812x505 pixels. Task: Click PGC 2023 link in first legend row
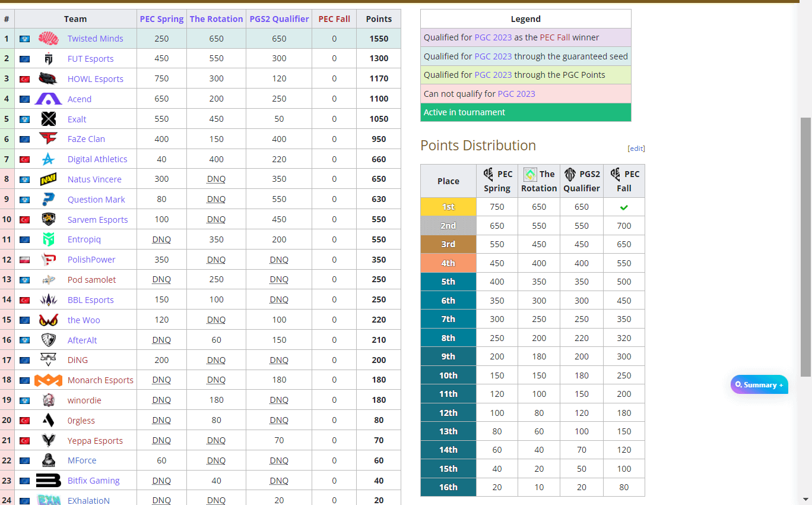tap(493, 37)
